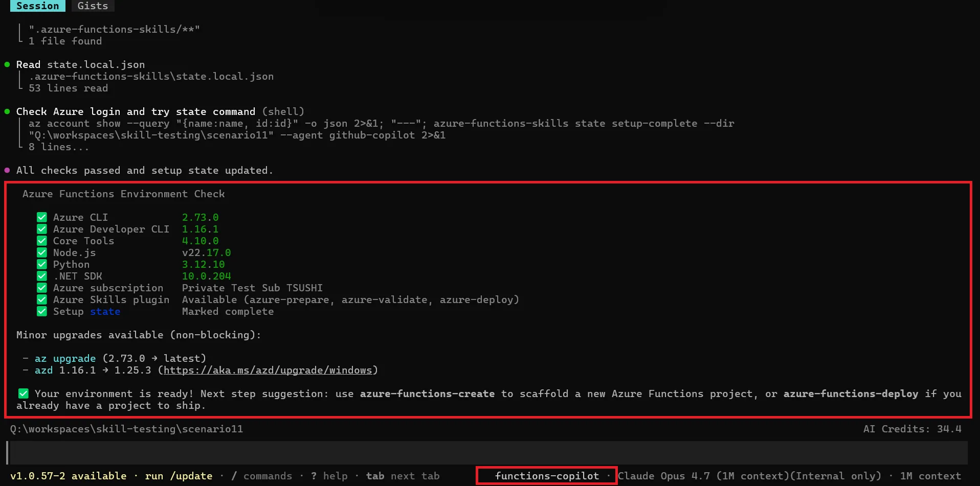Click the '1 file found' result line

(65, 41)
